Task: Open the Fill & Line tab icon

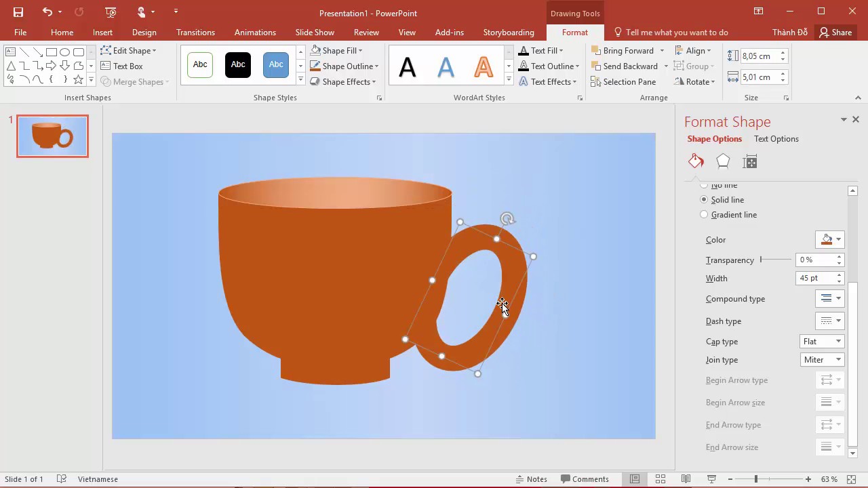Action: point(696,161)
